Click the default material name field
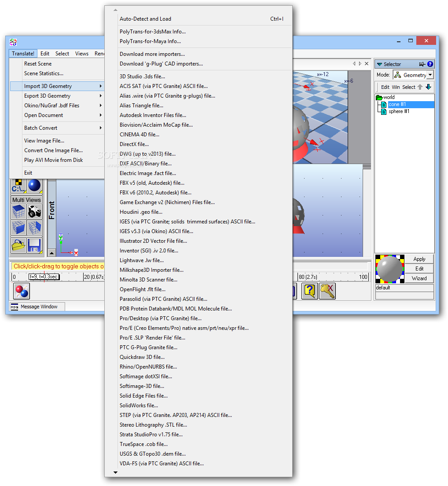The image size is (448, 486). [404, 288]
